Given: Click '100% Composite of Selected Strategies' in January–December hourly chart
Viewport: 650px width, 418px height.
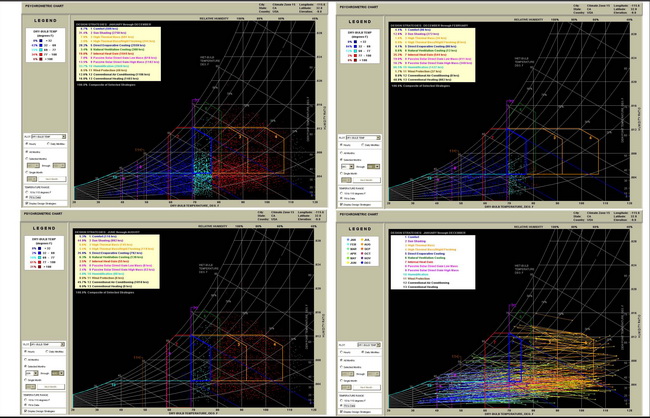Looking at the screenshot, I should click(x=106, y=85).
